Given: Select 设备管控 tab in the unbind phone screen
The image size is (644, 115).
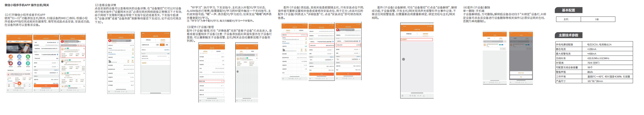Looking at the screenshot, I should (x=425, y=34).
